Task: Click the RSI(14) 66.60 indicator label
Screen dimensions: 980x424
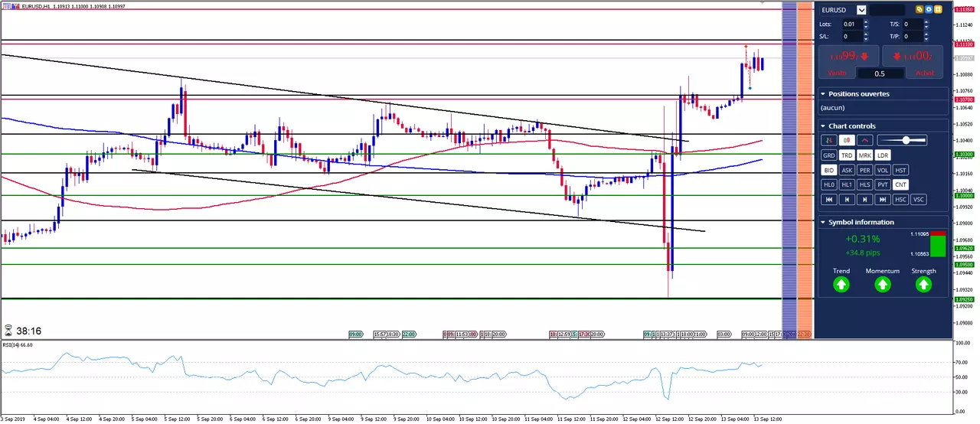Action: (17, 345)
